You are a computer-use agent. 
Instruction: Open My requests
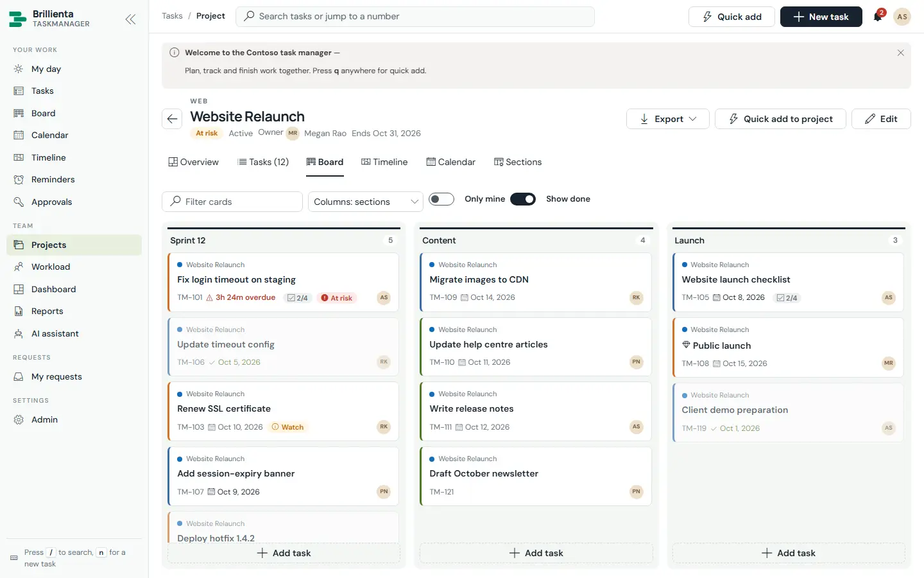(74, 376)
